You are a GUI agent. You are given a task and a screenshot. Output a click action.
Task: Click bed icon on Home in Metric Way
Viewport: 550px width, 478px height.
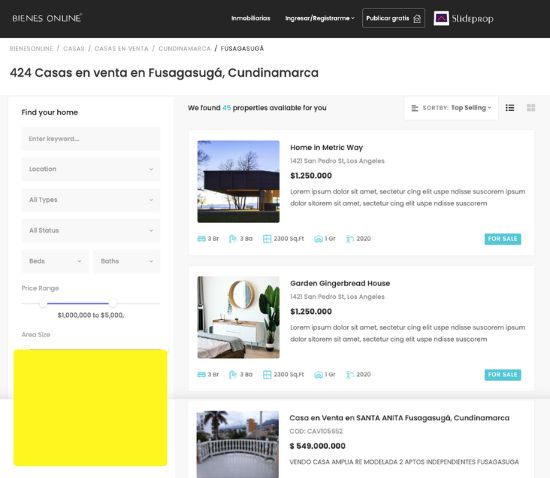click(x=201, y=239)
